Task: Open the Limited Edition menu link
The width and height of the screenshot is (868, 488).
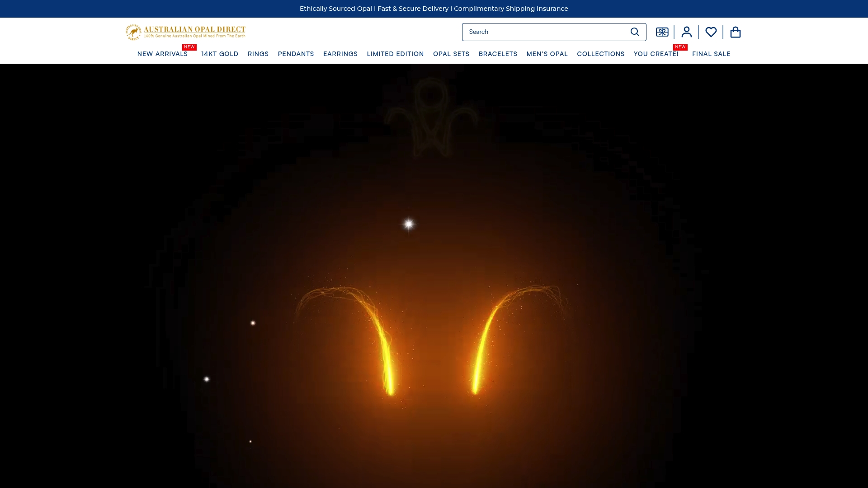Action: (x=395, y=54)
